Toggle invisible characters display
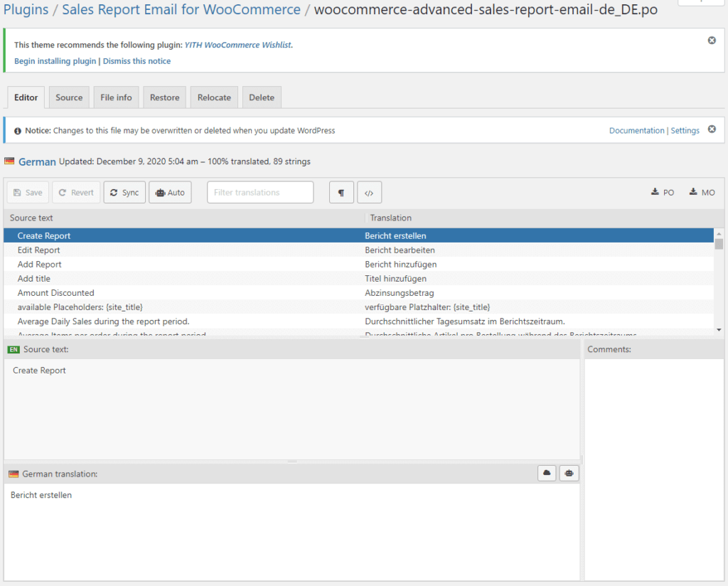 (x=341, y=192)
